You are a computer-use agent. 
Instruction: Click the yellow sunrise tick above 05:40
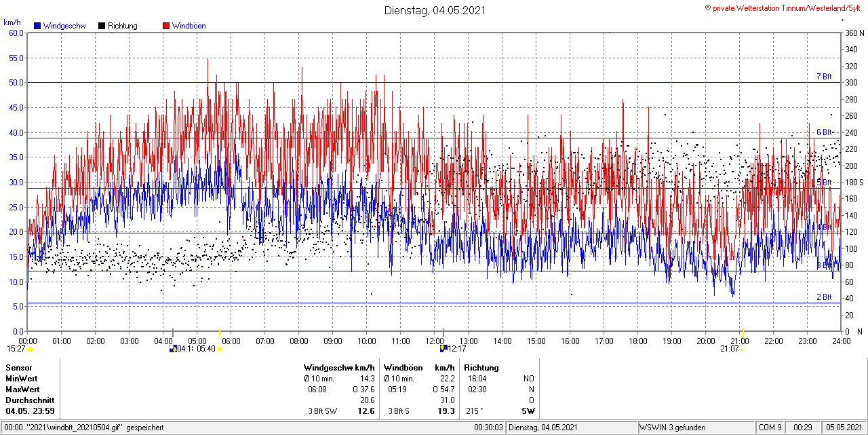click(x=220, y=332)
